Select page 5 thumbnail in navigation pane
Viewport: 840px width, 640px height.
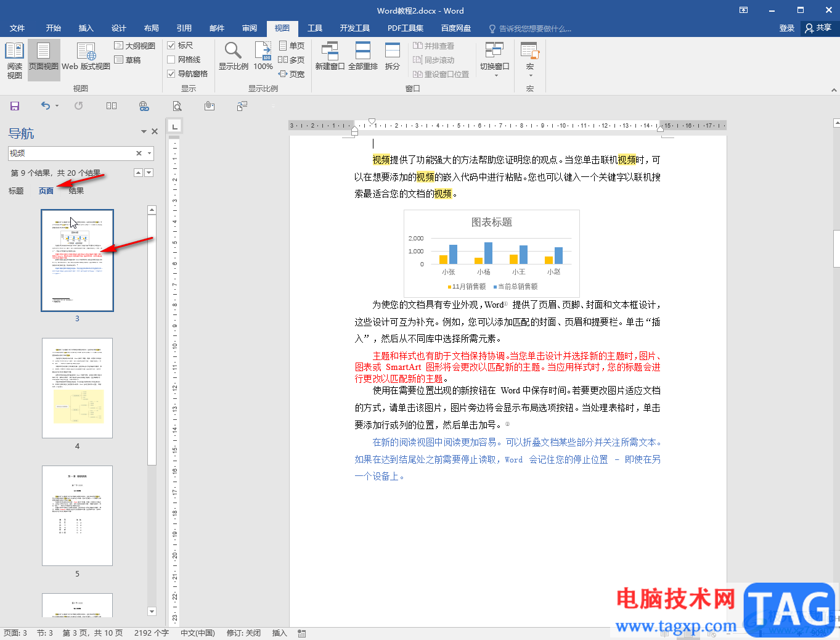[77, 515]
